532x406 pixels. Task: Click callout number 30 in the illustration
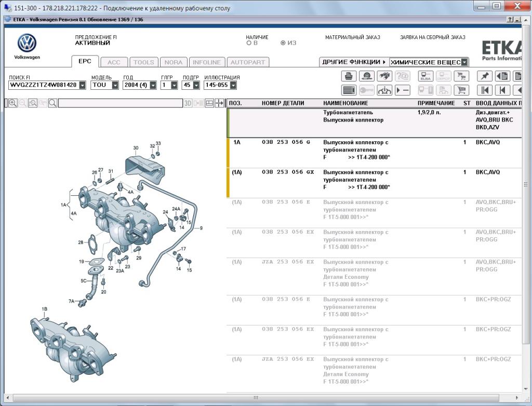pyautogui.click(x=136, y=148)
